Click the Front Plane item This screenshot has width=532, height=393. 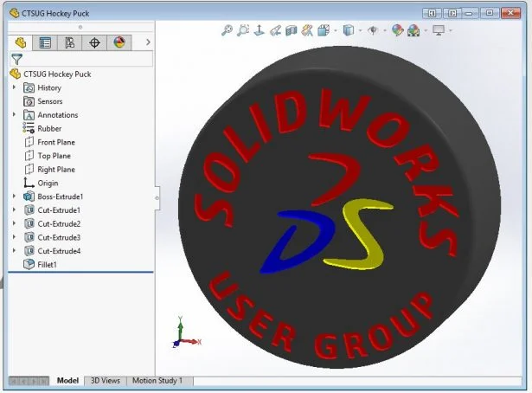pyautogui.click(x=55, y=142)
